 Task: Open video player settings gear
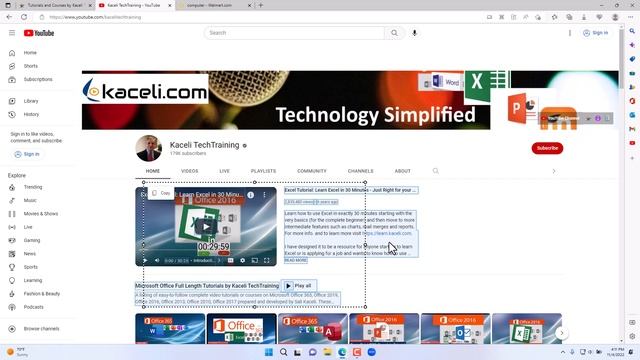point(242,260)
